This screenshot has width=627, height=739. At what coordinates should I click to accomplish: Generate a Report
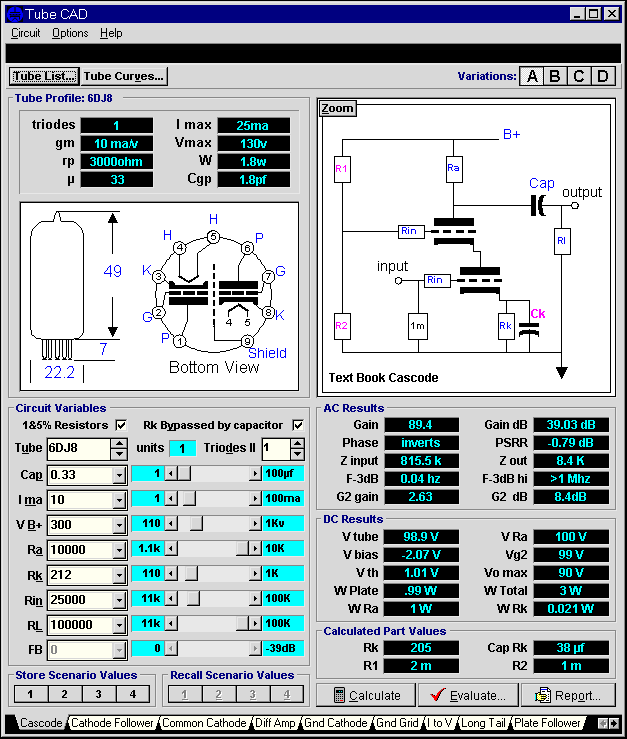click(568, 695)
